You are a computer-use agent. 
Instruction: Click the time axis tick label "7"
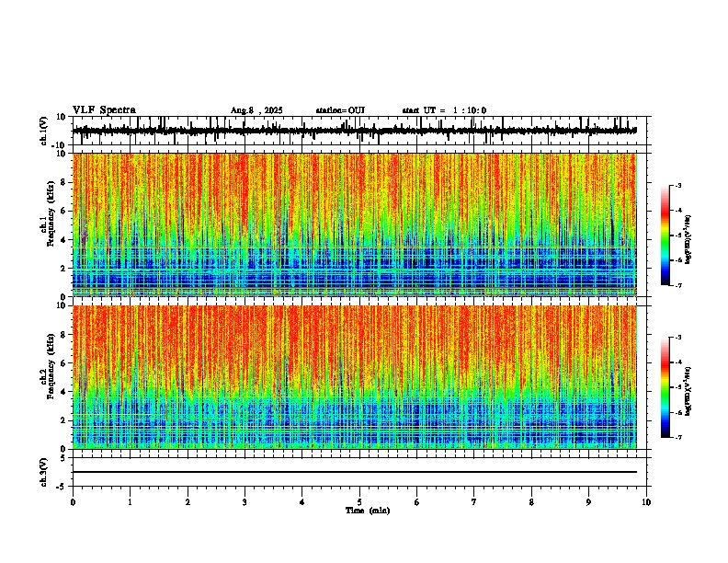point(474,502)
